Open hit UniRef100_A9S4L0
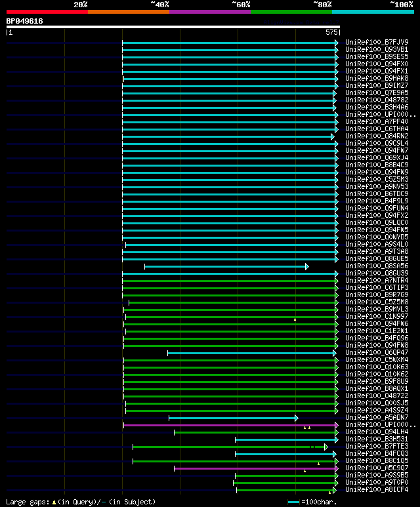The width and height of the screenshot is (420, 507). [377, 245]
